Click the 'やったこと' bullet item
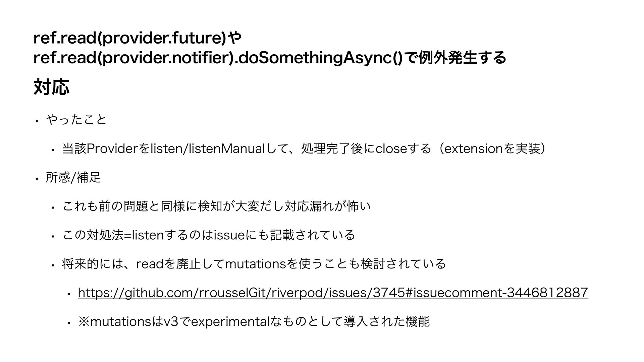 (x=76, y=119)
